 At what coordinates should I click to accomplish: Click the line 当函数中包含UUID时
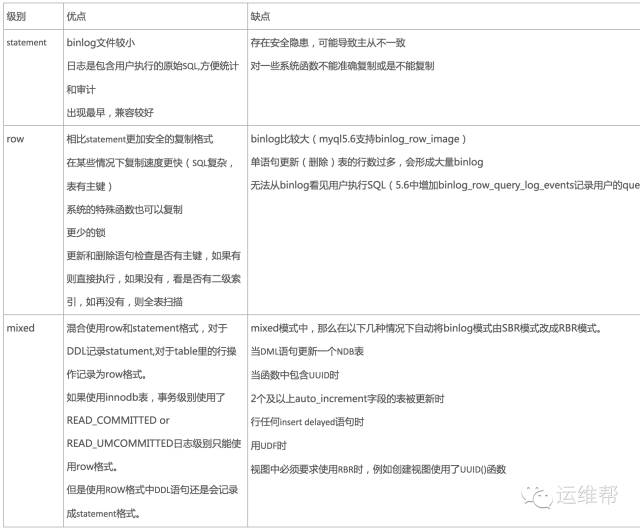click(x=295, y=375)
